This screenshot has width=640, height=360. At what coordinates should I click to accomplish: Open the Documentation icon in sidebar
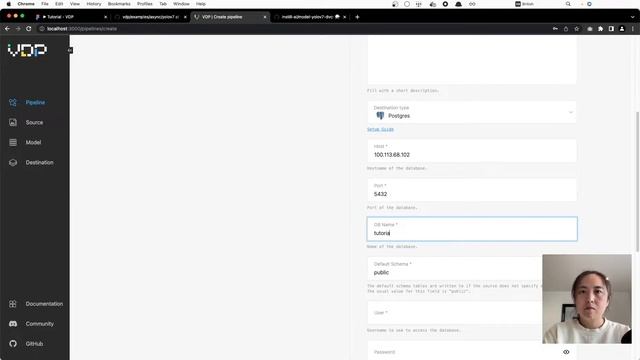pos(13,304)
